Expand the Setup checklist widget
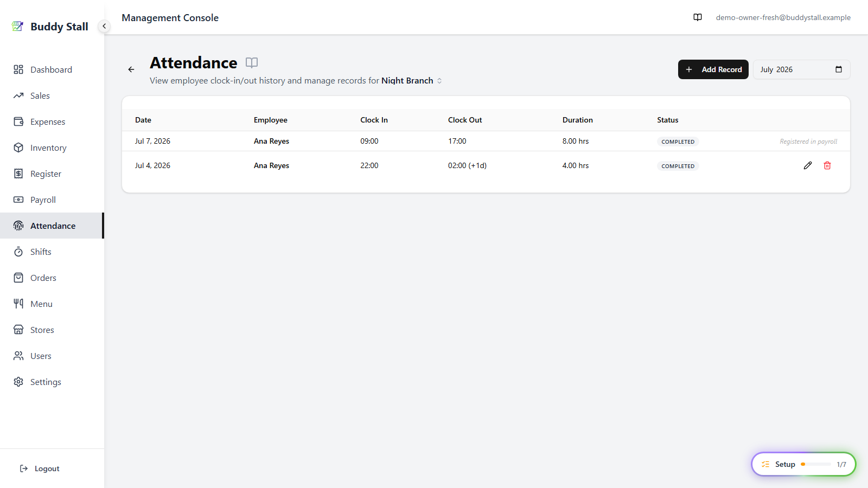Viewport: 868px width, 488px height. tap(803, 464)
